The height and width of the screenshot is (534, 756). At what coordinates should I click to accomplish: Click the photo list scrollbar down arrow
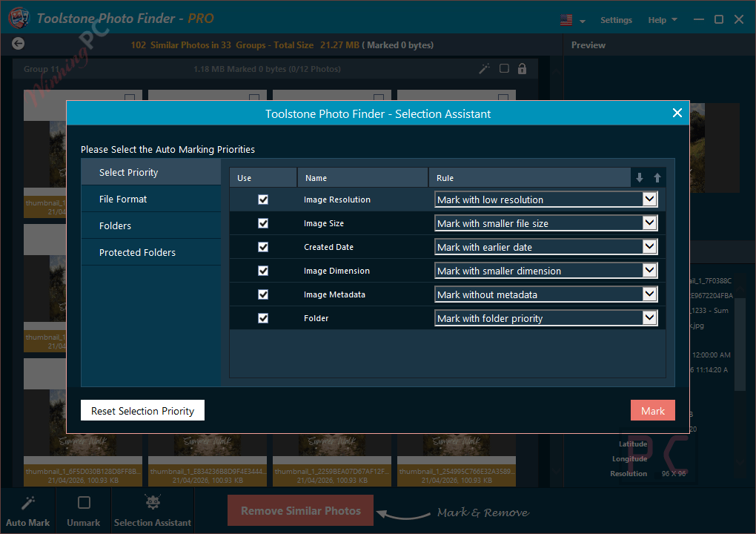(557, 471)
